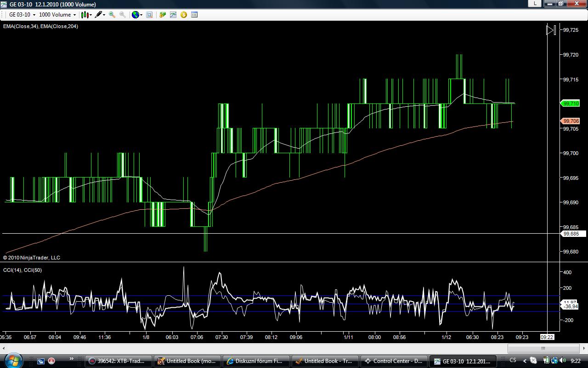Screen dimensions: 588x368
Task: Click the chart window icon in title bar
Action: [x=4, y=4]
